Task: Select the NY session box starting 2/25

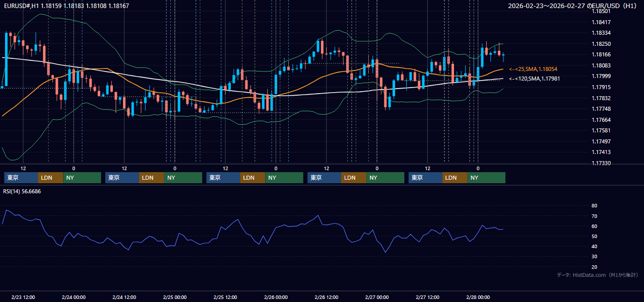Action: pos(284,178)
